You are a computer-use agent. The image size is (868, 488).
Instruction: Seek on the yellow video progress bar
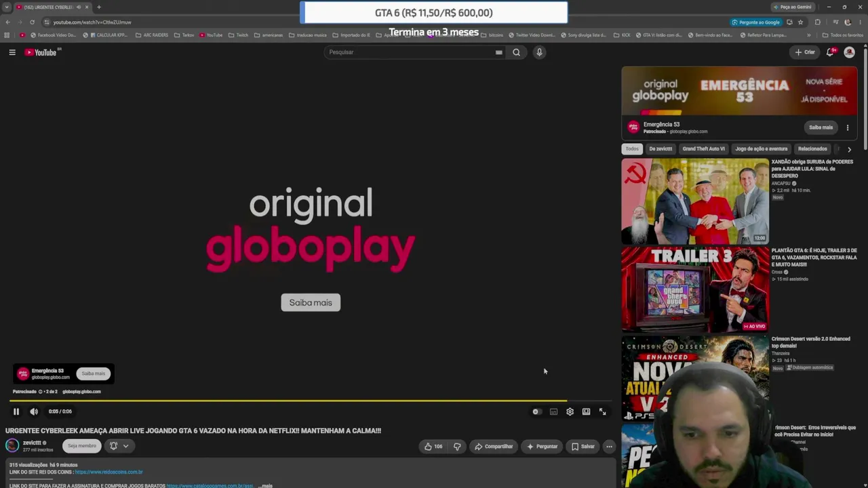pyautogui.click(x=310, y=401)
